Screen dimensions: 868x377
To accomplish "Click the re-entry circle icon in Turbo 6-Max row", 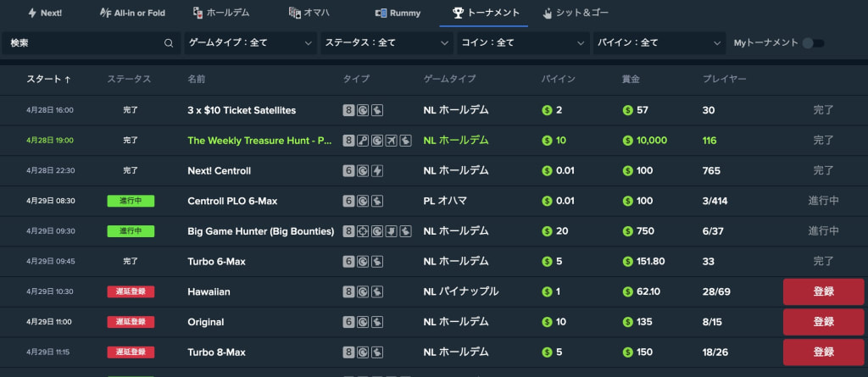I will point(363,261).
